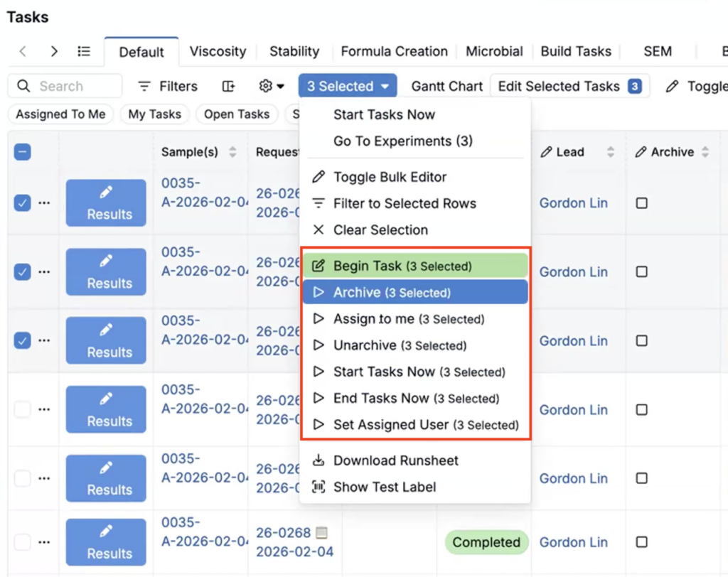
Task: Check the fifth row selection checkbox
Action: tap(22, 478)
